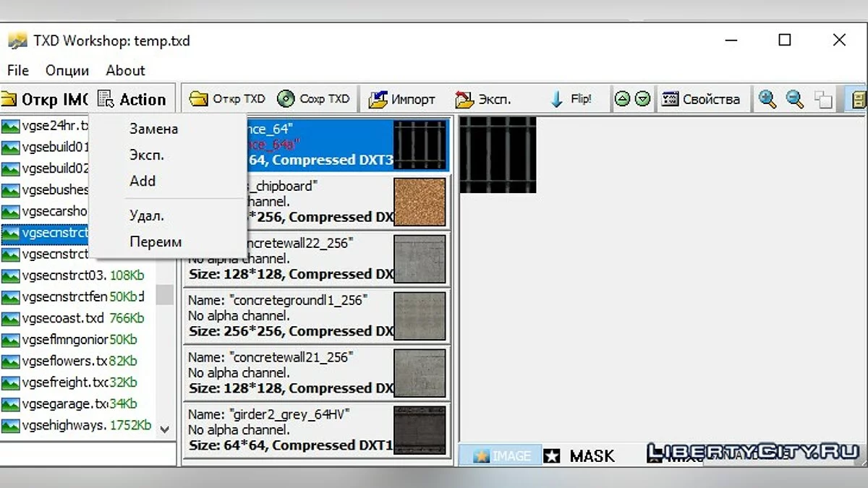Flip the texture with the Flip! arrow
868x488 pixels.
coord(556,99)
